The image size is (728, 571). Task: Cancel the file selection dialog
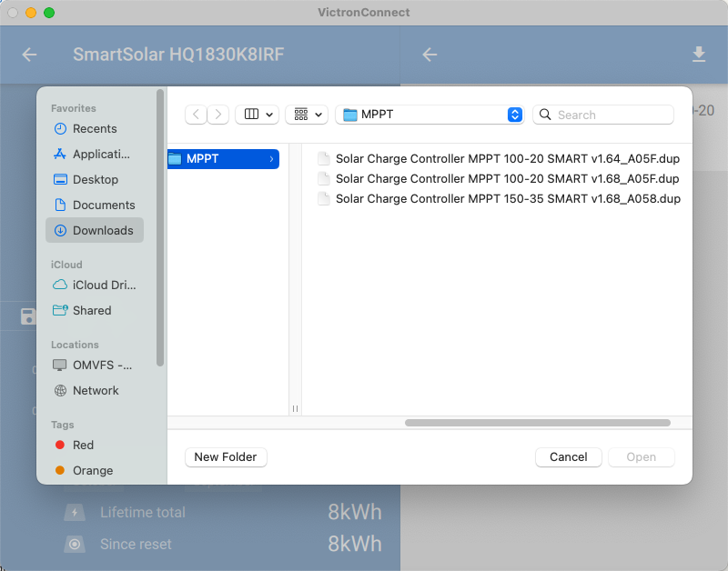(x=568, y=457)
